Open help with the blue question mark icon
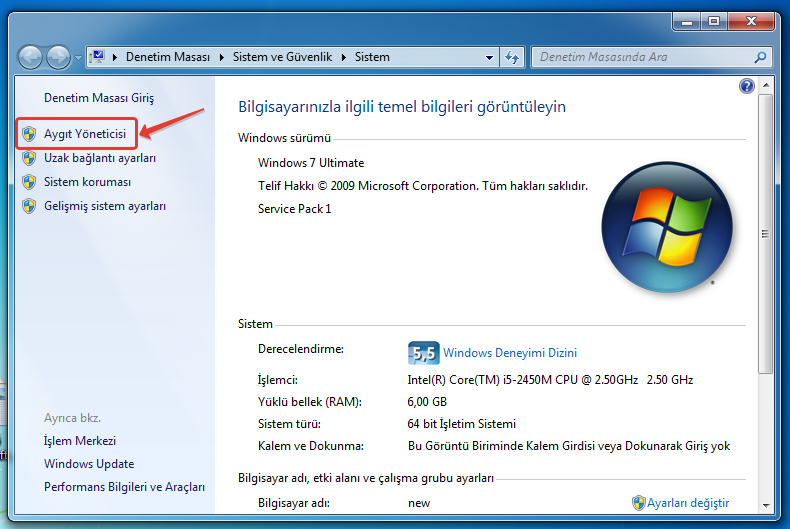The height and width of the screenshot is (529, 790). pyautogui.click(x=746, y=87)
